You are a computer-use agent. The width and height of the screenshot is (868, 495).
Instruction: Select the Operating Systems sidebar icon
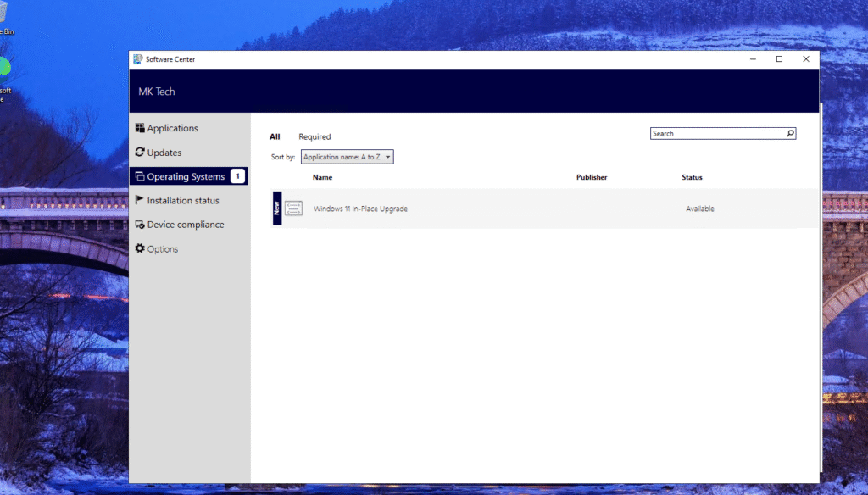(x=140, y=176)
